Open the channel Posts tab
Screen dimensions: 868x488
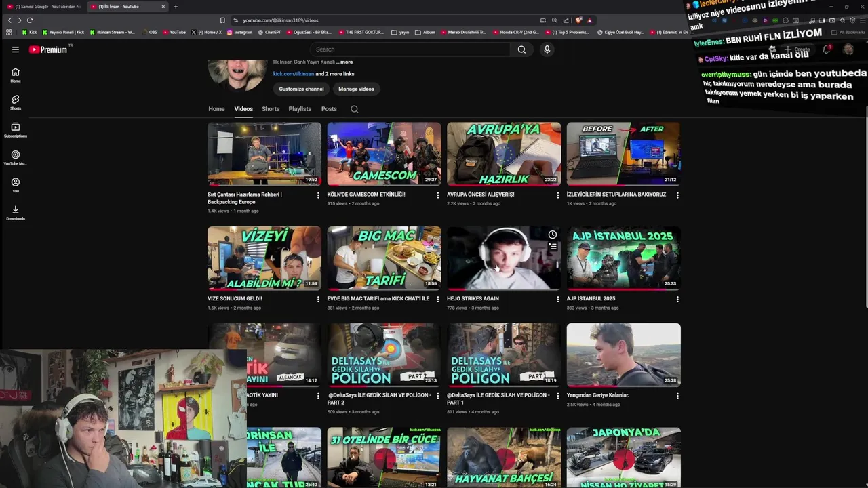[x=329, y=109]
